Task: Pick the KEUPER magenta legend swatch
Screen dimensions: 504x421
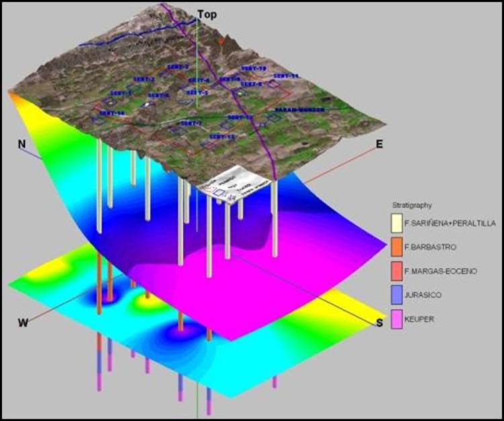Action: click(x=398, y=320)
